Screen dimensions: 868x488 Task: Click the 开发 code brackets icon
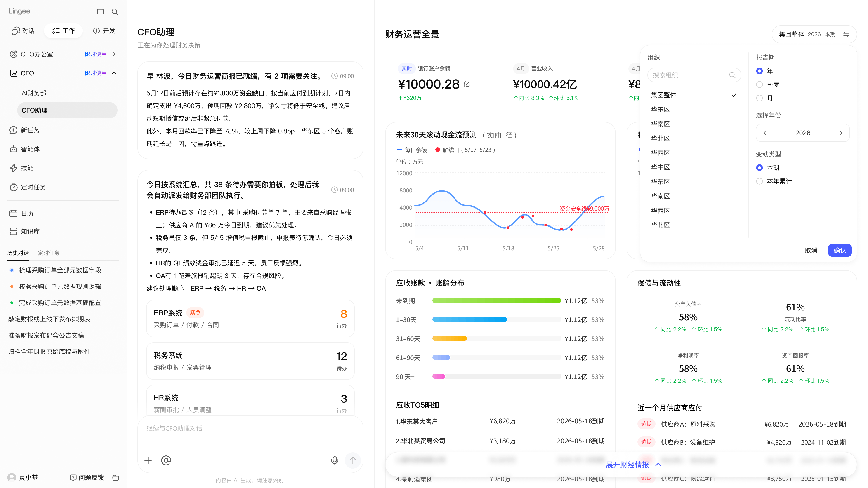[96, 31]
